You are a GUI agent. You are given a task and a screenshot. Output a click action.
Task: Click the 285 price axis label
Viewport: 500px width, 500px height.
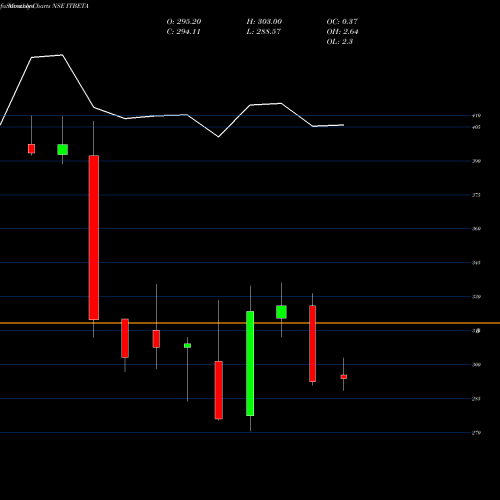point(476,399)
